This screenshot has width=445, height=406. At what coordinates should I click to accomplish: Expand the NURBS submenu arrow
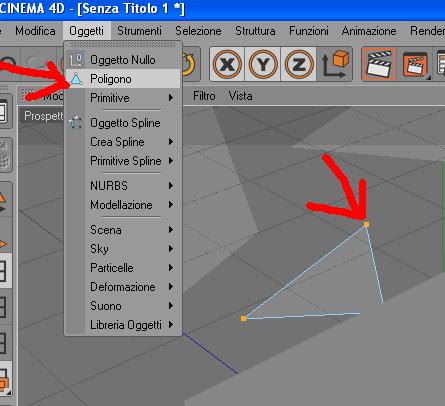click(171, 185)
